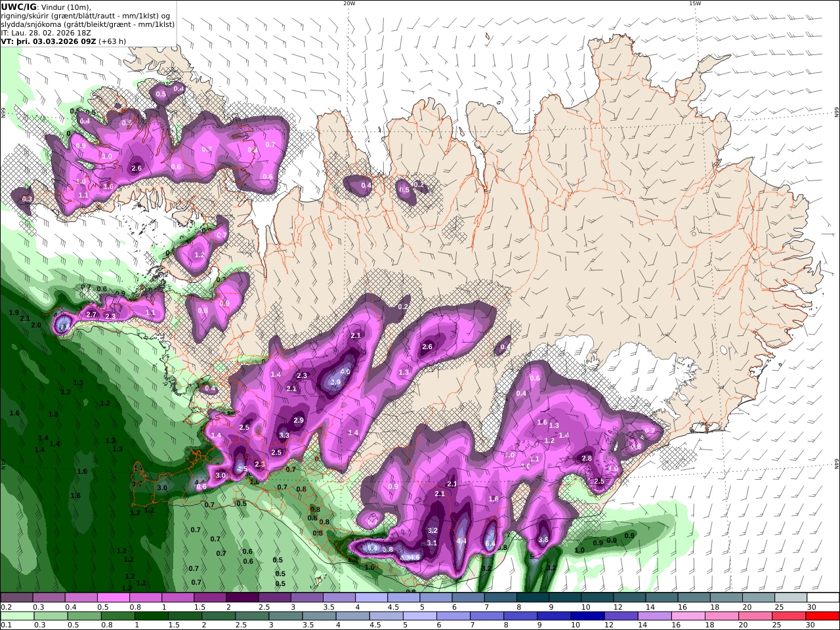Click the light purple 14 swatch in rain legend

pyautogui.click(x=655, y=616)
